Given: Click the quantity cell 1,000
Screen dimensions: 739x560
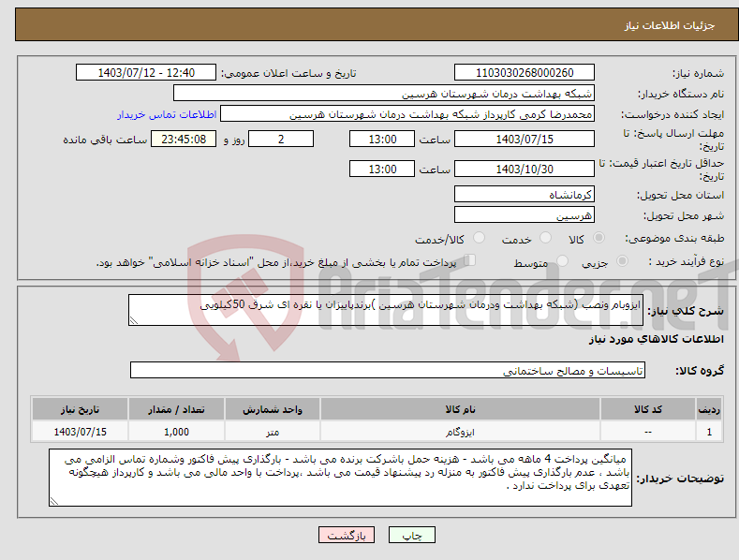Looking at the screenshot, I should (x=176, y=432).
